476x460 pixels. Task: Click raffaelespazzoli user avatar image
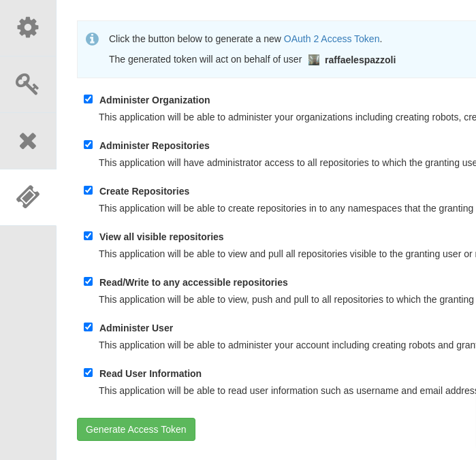[x=314, y=60]
